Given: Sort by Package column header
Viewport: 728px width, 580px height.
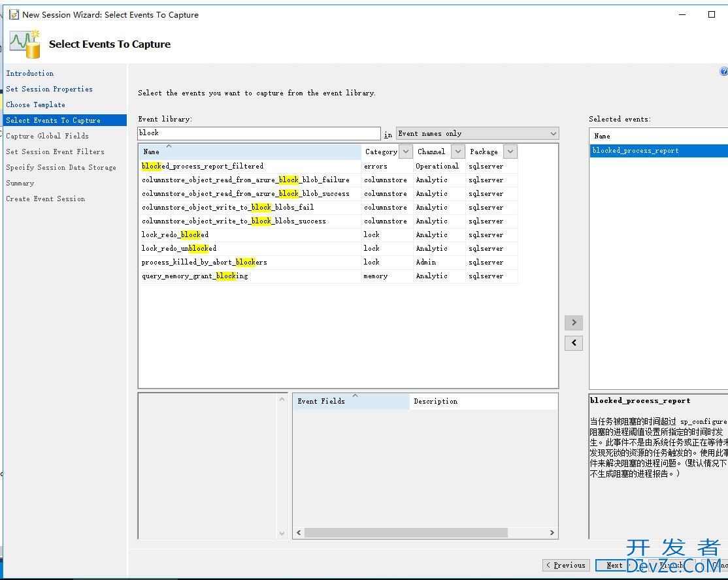Looking at the screenshot, I should [484, 152].
